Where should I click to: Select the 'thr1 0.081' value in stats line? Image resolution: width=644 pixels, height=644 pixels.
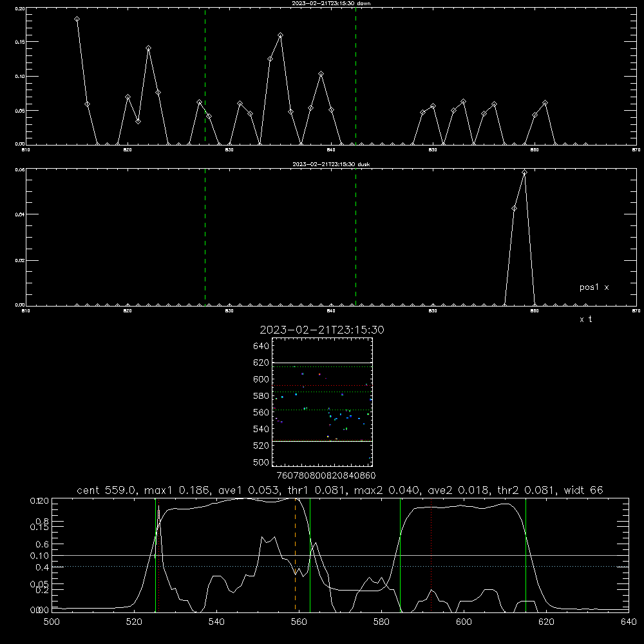coord(317,490)
